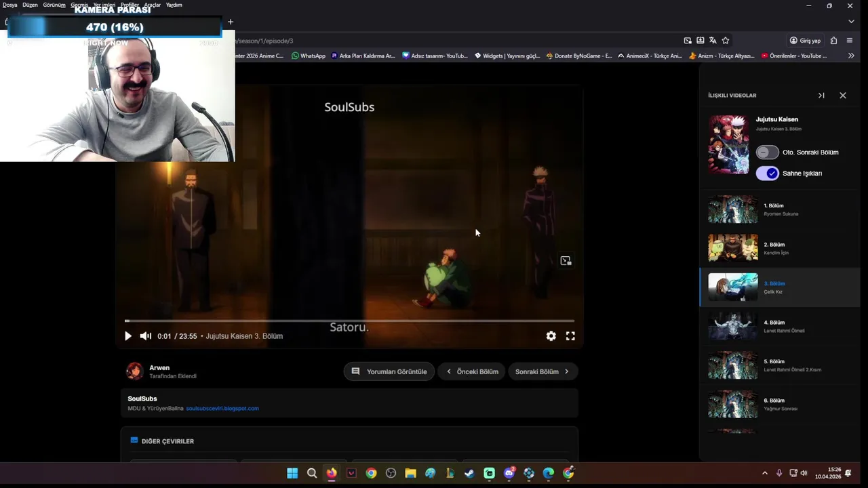The width and height of the screenshot is (868, 488).
Task: Open Önerilenler YouTube bookmark
Action: 794,56
